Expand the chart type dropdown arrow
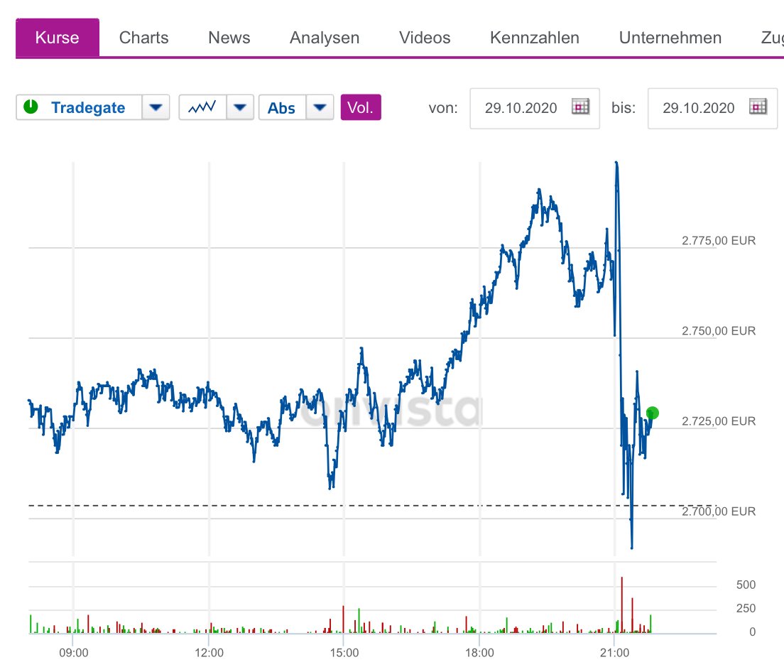Screen dimensions: 784x672 (240, 108)
